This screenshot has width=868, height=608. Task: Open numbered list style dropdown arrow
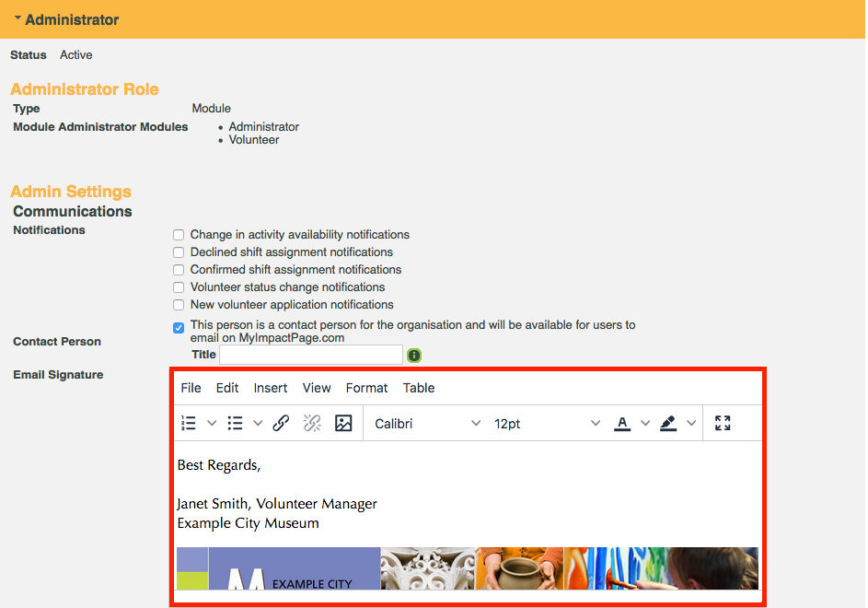click(x=212, y=424)
